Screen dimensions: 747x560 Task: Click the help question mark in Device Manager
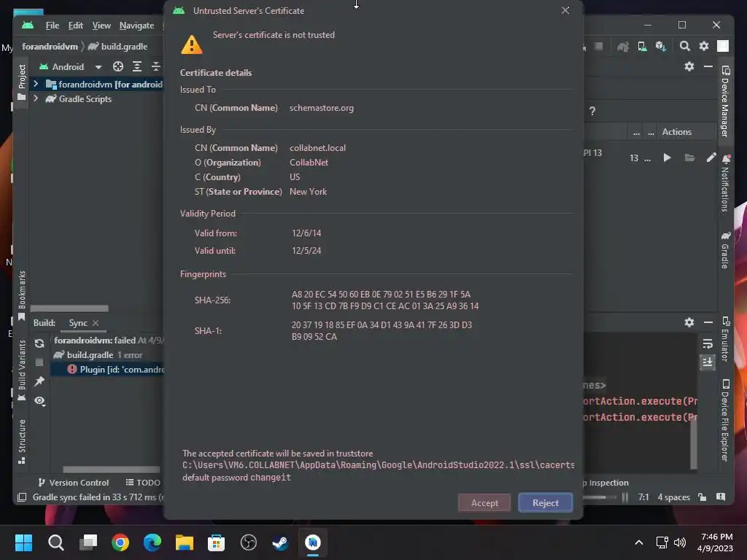(592, 111)
